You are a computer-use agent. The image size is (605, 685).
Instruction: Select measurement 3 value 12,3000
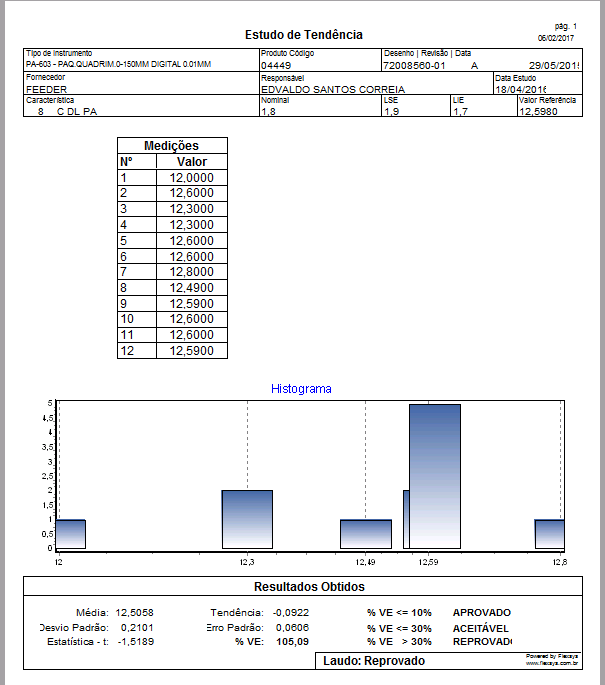click(192, 209)
